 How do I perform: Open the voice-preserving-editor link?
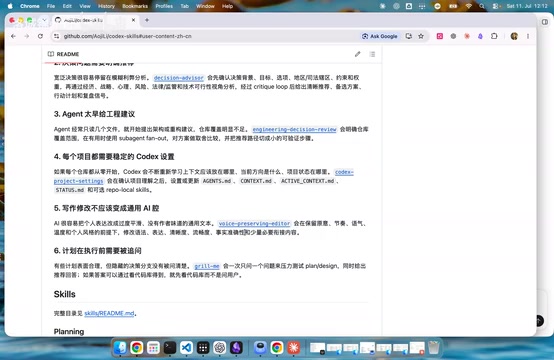tap(254, 224)
